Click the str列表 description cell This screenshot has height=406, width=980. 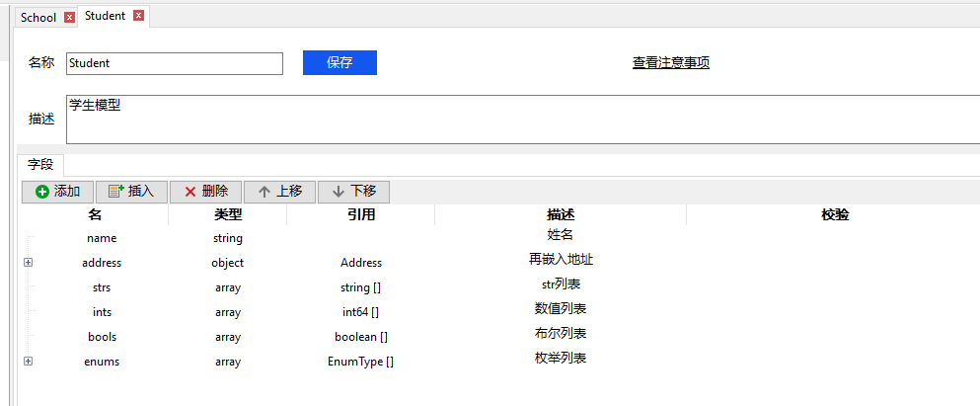pyautogui.click(x=562, y=284)
